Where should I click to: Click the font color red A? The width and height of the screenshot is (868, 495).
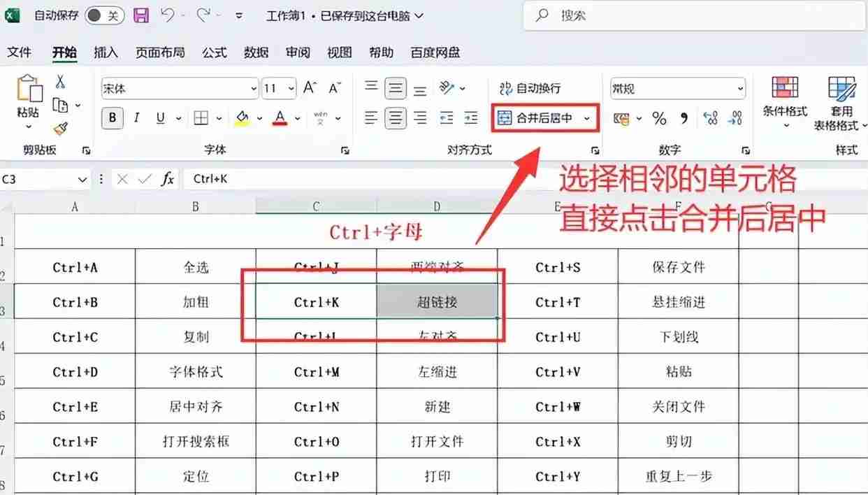coord(280,118)
